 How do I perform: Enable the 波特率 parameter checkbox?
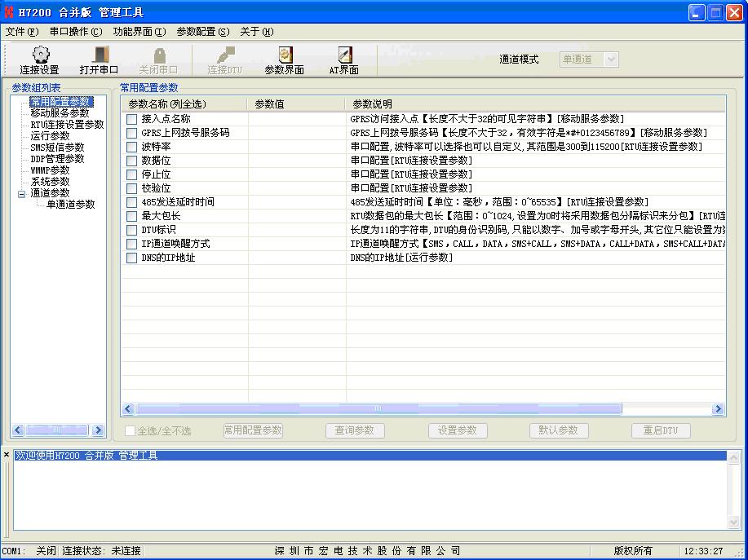pos(132,147)
